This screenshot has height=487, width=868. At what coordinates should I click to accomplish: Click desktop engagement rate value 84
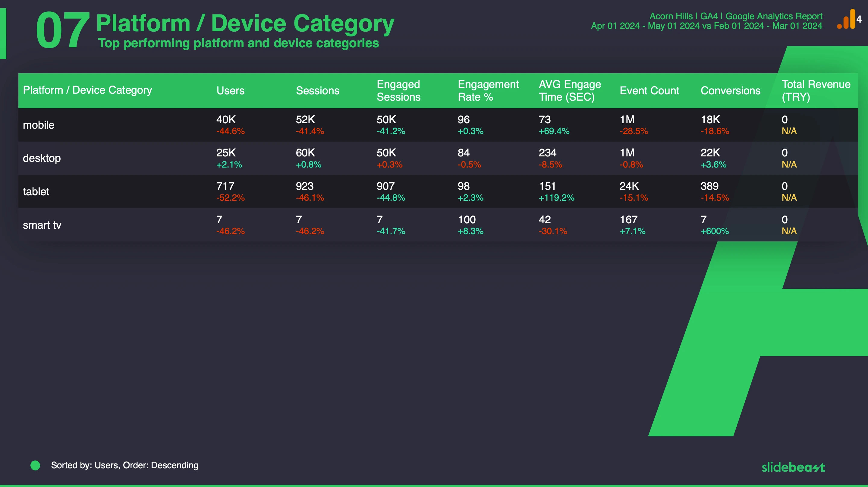coord(464,153)
